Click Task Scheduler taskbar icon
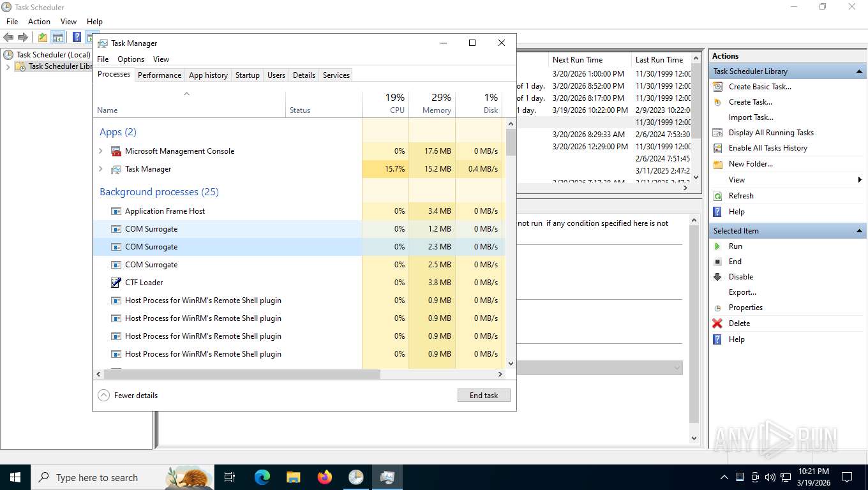 tap(356, 477)
